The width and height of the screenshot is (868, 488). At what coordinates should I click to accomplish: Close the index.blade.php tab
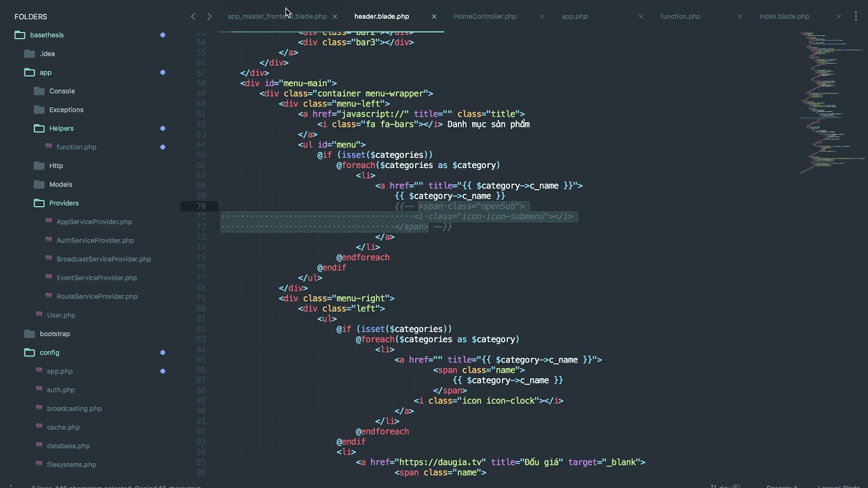click(x=839, y=16)
